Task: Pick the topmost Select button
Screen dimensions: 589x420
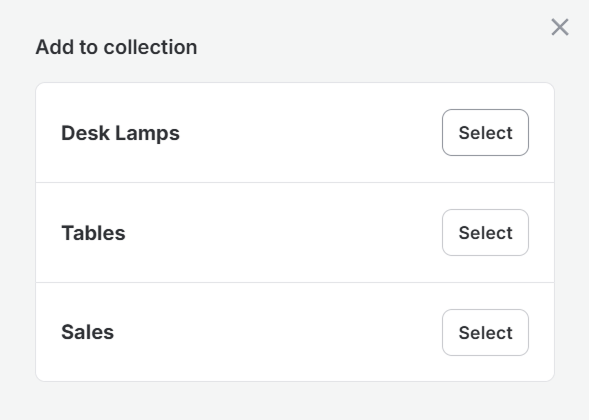Action: pos(485,133)
